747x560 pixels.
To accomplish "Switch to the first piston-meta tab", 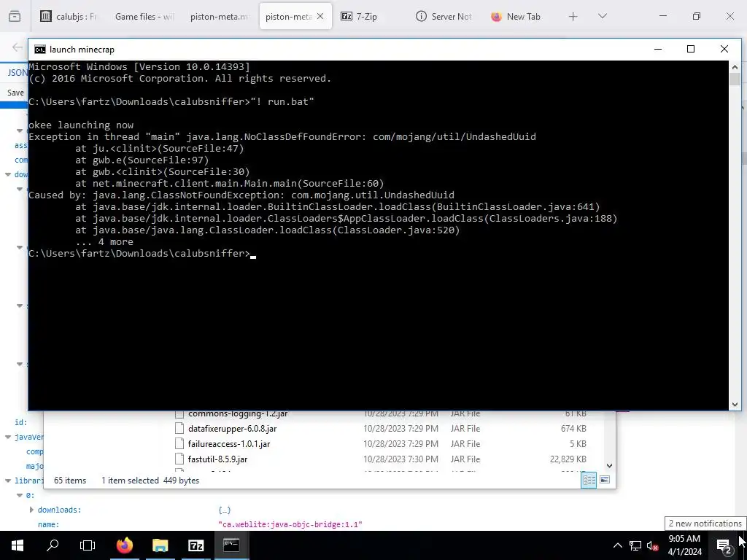I will point(219,17).
